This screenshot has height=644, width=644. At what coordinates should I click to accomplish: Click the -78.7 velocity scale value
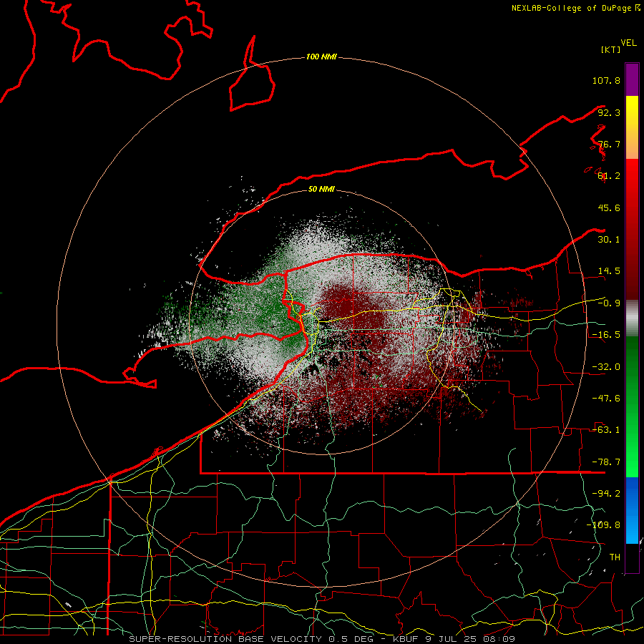click(606, 462)
